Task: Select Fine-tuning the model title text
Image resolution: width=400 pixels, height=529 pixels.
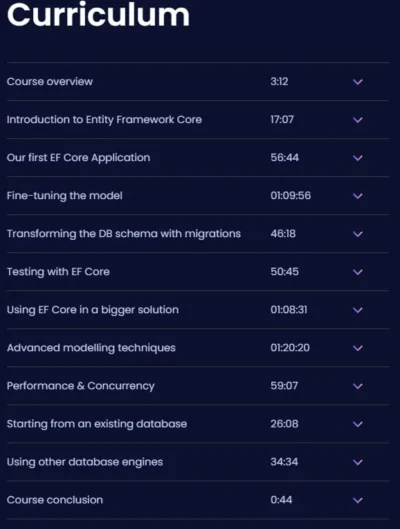Action: [64, 196]
